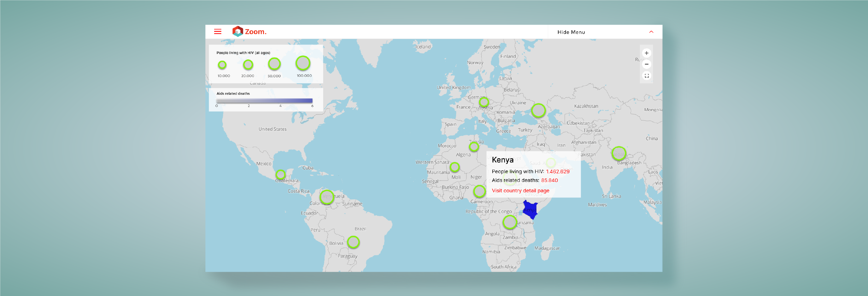Click the Kazakhstan map label
Viewport: 868px width, 296px height.
[586, 106]
